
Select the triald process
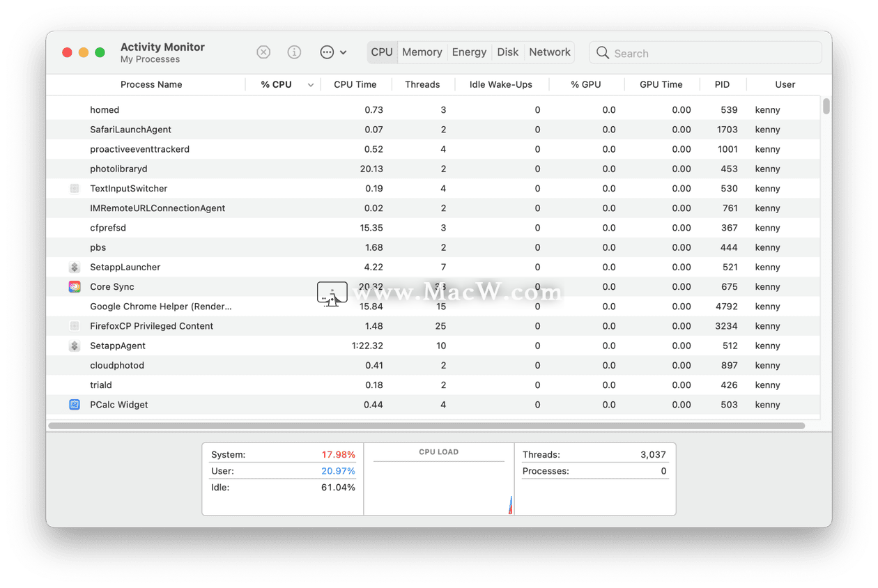point(101,385)
